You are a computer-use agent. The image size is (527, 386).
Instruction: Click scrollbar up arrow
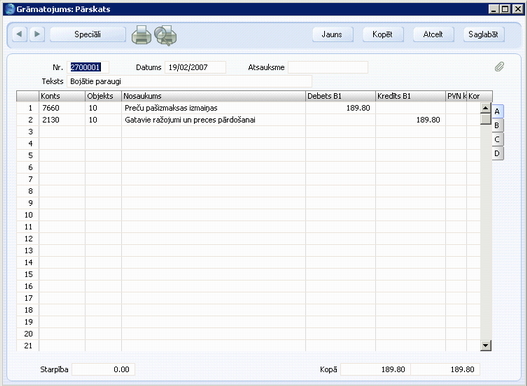485,108
